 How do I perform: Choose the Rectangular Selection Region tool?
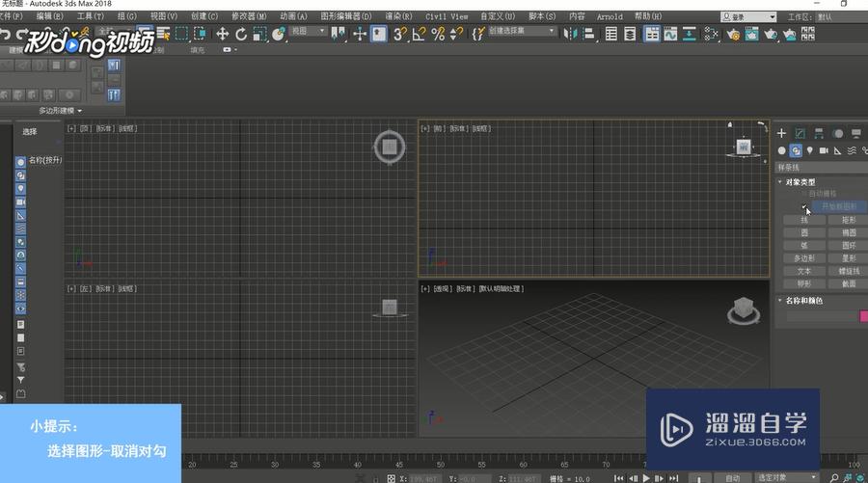(181, 35)
